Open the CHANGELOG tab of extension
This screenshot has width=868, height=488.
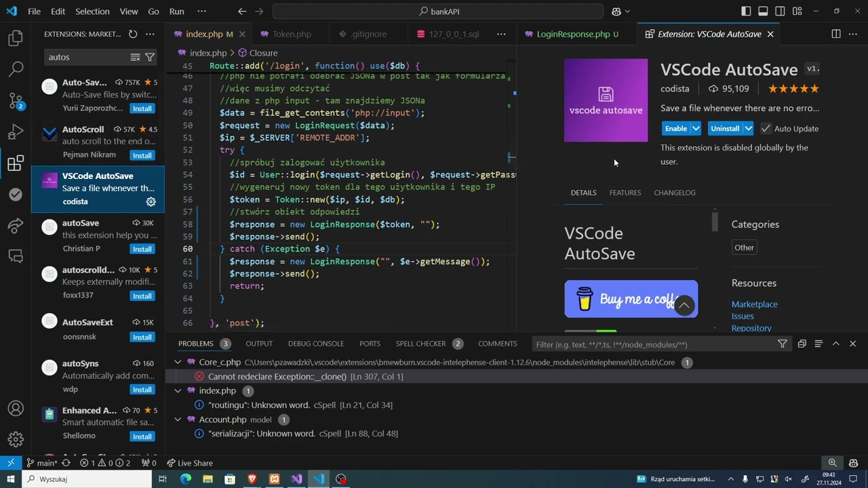tap(675, 192)
